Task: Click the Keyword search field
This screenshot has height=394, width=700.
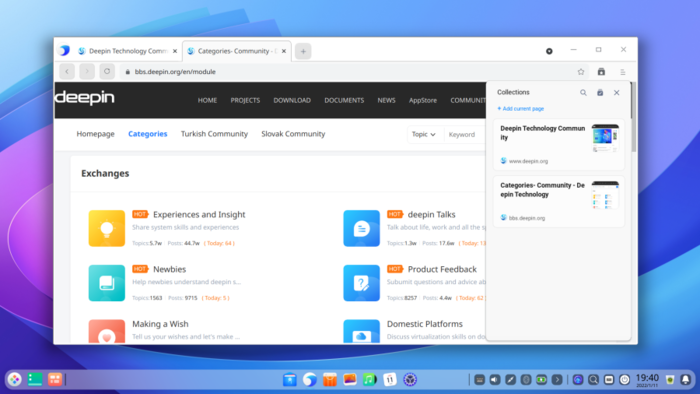Action: coord(465,134)
